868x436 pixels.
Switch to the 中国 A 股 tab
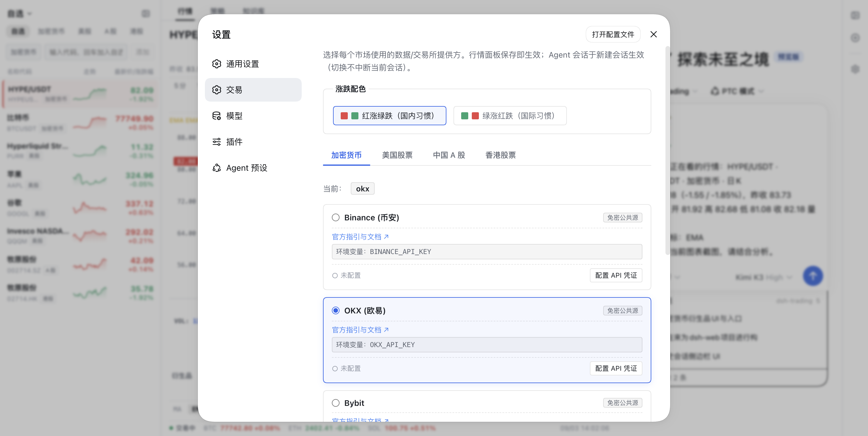coord(449,155)
